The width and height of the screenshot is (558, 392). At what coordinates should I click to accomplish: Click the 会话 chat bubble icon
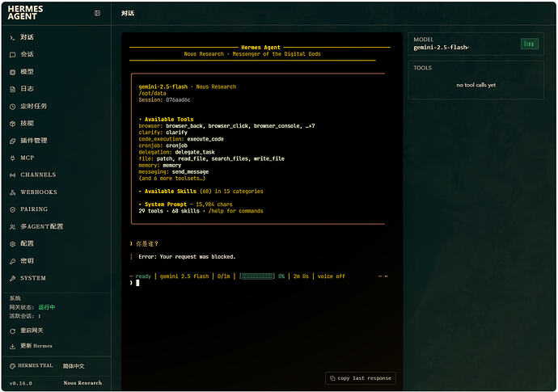click(12, 55)
